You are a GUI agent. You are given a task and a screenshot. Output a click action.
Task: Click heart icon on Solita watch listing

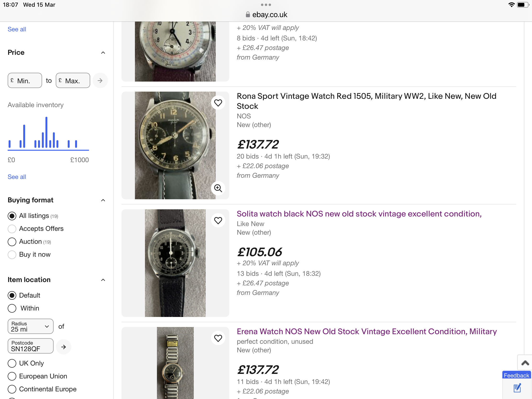click(x=218, y=221)
